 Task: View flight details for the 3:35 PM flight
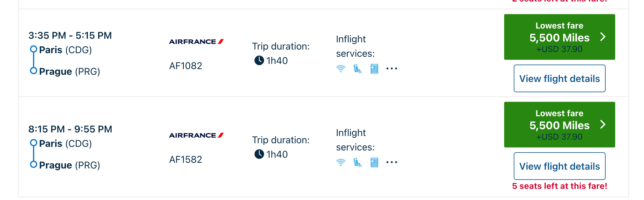click(x=559, y=78)
